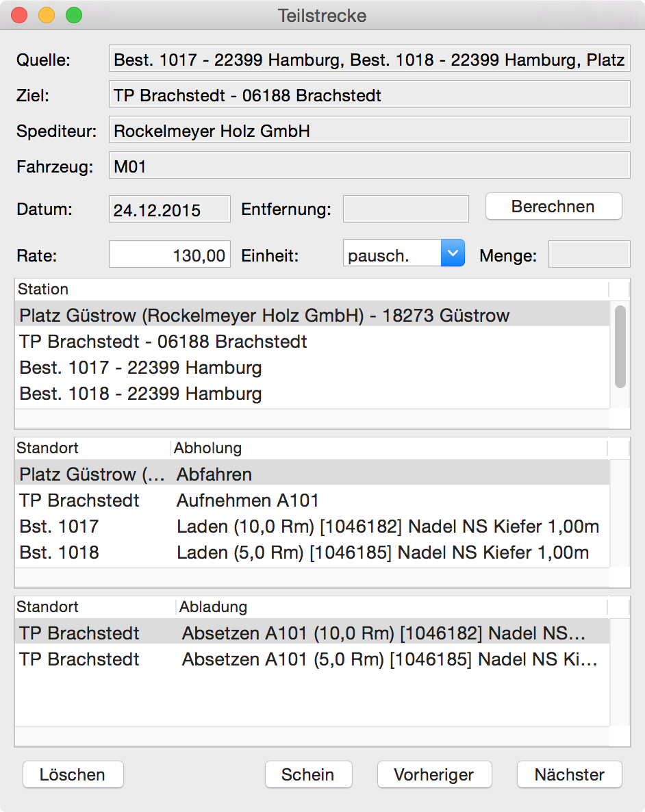Go to Vorheriger segment
645x812 pixels.
[434, 774]
